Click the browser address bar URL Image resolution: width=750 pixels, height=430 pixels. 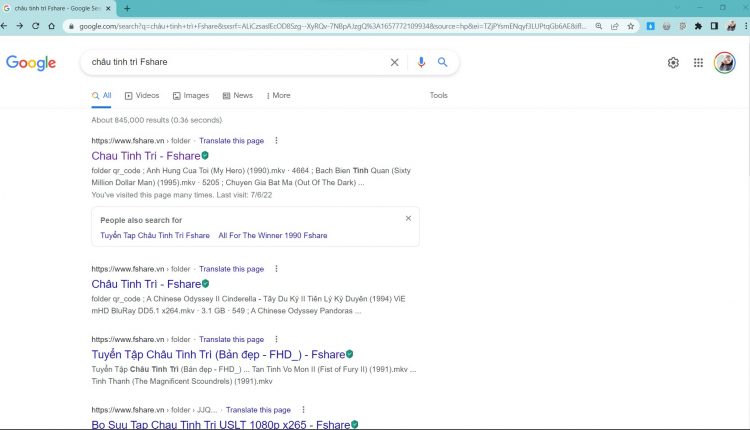click(332, 26)
